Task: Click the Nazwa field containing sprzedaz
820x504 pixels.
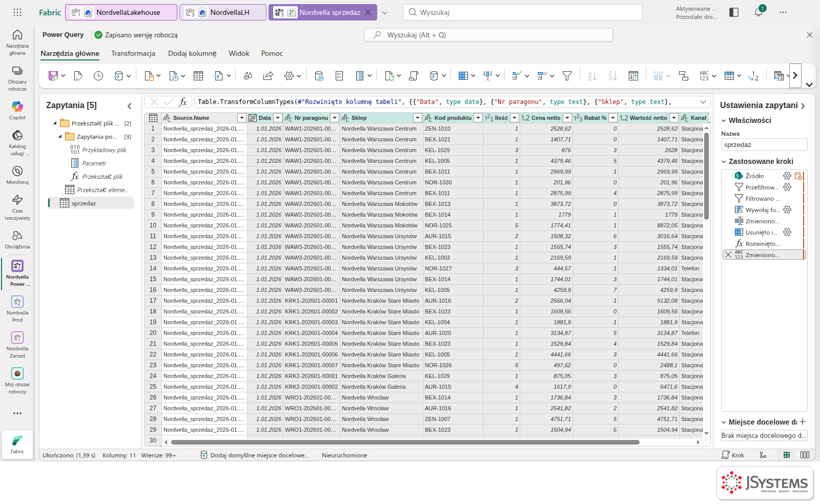Action: pos(764,145)
